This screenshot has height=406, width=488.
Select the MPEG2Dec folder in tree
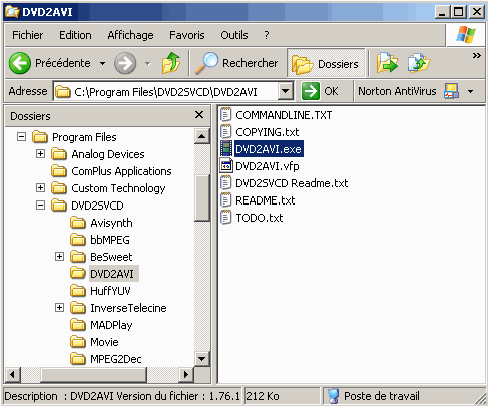[116, 359]
